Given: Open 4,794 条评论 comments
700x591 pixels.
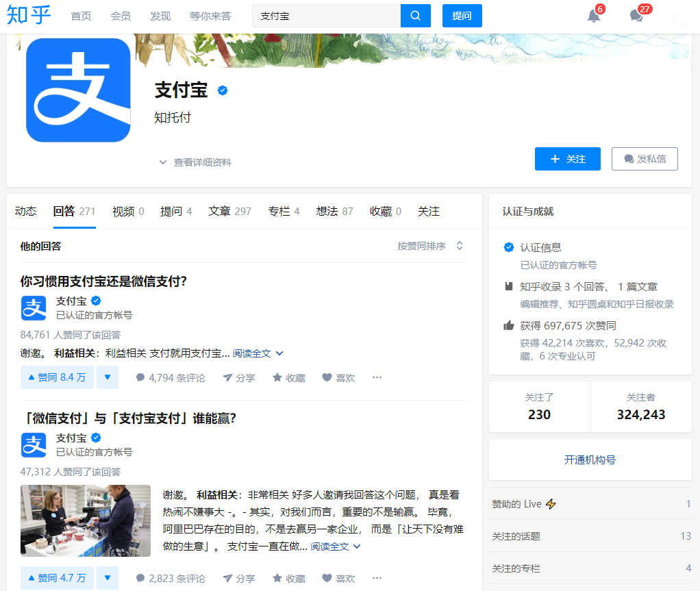Looking at the screenshot, I should (171, 377).
